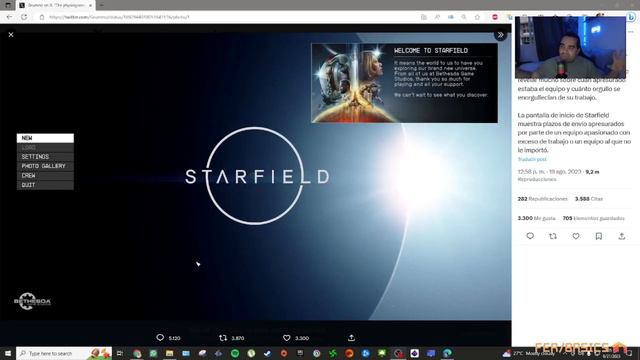Like the post using right panel heart icon
Viewport: 640px width, 360px height.
576,236
